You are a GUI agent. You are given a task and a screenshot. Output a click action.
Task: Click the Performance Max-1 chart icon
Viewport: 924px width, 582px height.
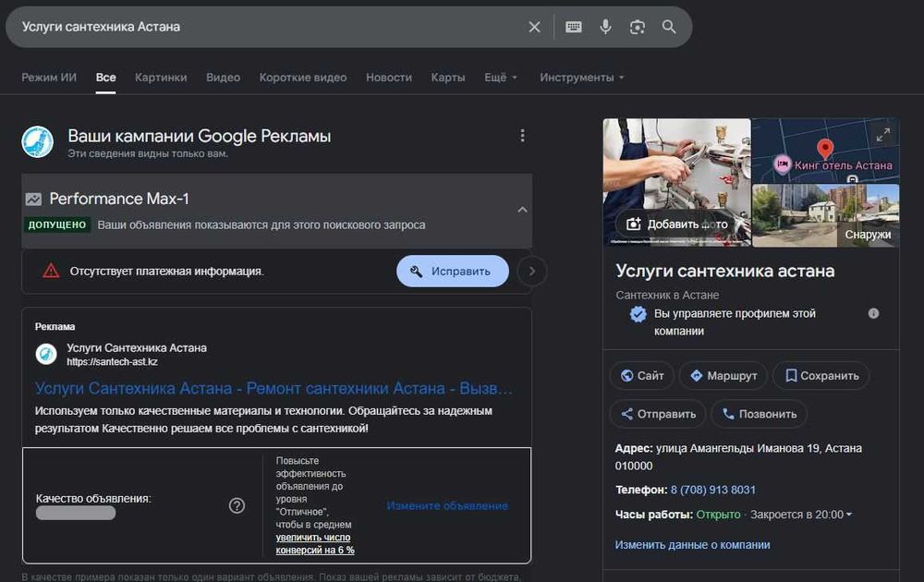(33, 200)
